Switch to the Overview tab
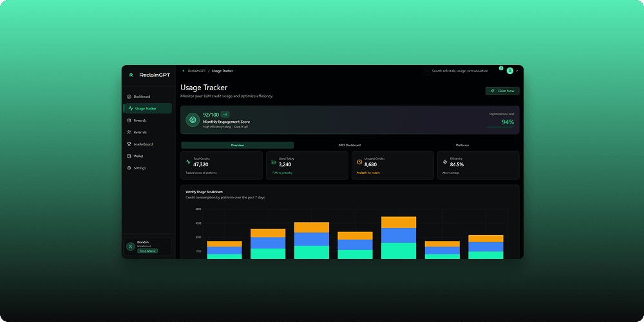The image size is (644, 322). 238,145
